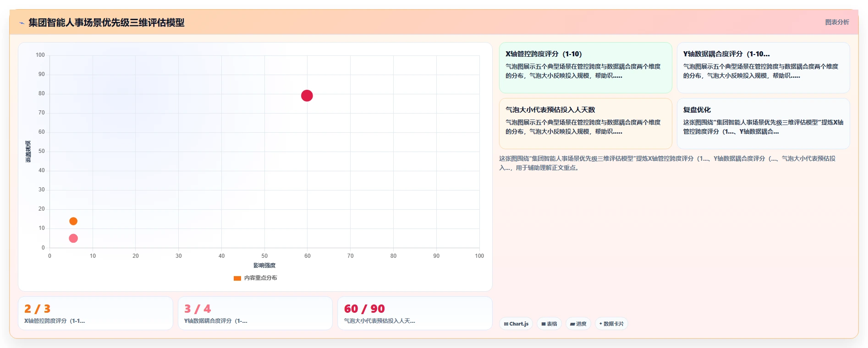This screenshot has height=348, width=868.
Task: Select the crimson bubble near x=60
Action: point(307,96)
